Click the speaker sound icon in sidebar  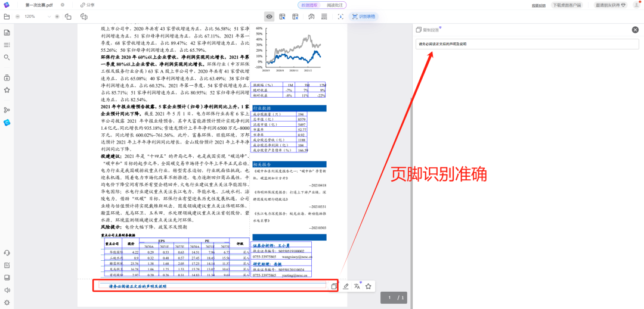point(7,290)
